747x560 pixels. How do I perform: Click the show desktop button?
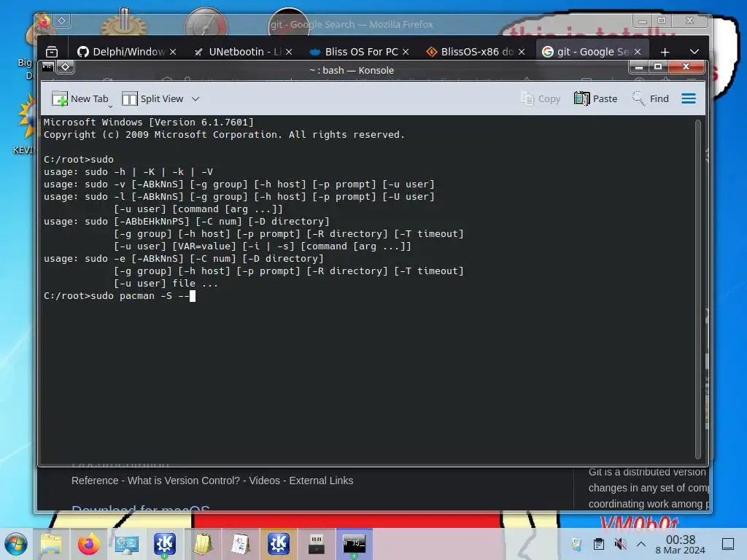728,544
